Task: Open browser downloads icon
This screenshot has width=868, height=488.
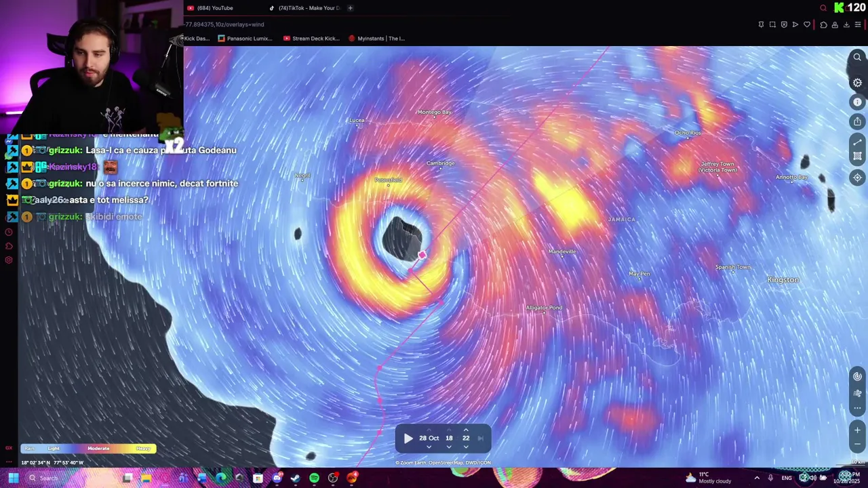Action: tap(846, 25)
